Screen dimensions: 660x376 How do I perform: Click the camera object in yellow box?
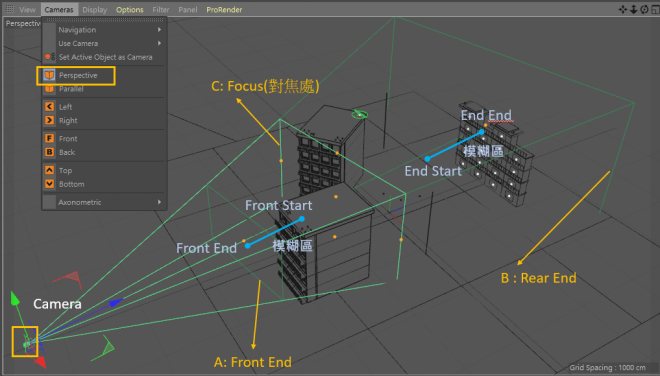pyautogui.click(x=25, y=341)
